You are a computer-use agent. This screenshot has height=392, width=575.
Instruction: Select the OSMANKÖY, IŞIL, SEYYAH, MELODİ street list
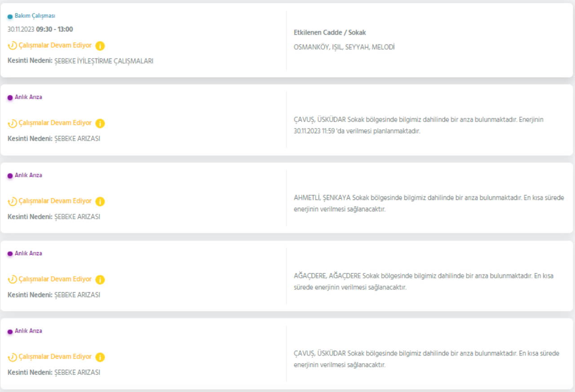pyautogui.click(x=344, y=47)
